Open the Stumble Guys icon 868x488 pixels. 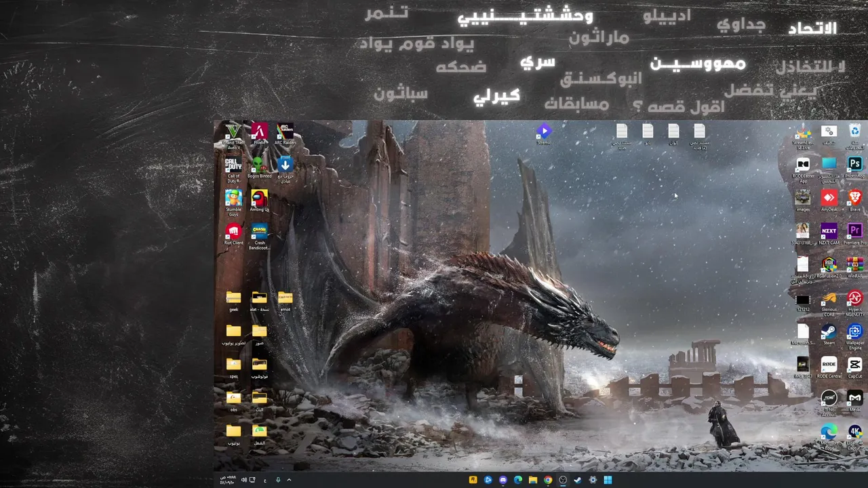click(x=233, y=203)
